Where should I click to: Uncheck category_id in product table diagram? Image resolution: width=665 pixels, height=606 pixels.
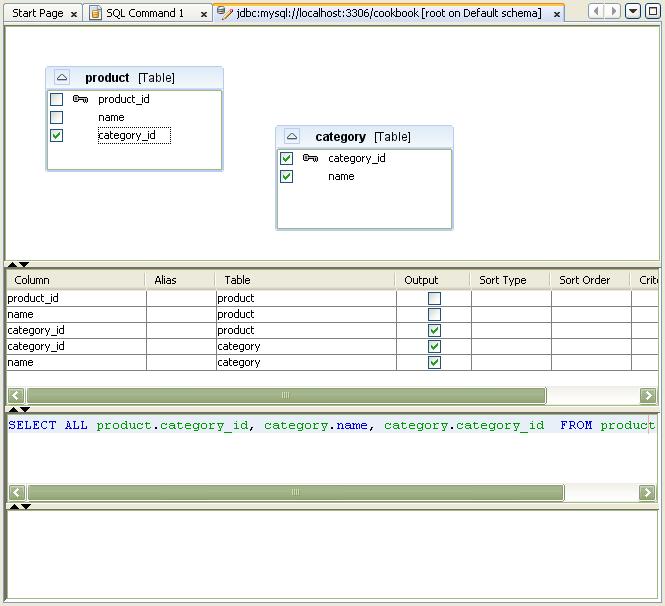pyautogui.click(x=56, y=135)
